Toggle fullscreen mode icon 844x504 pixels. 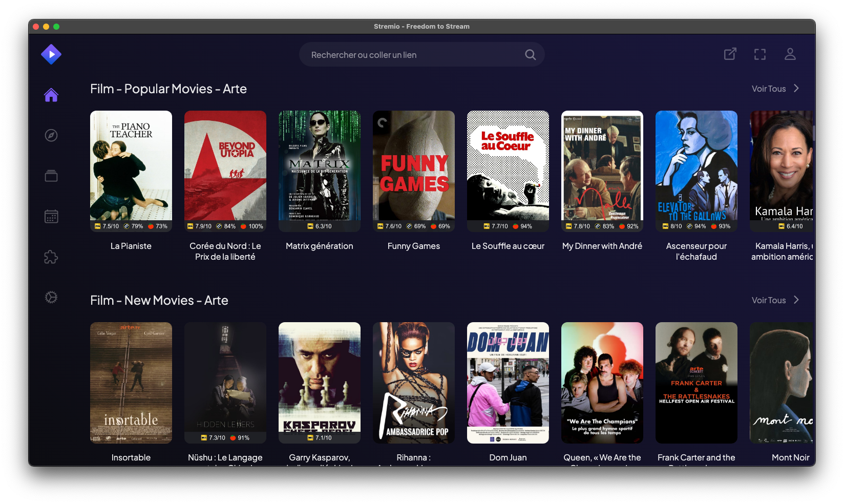[760, 54]
